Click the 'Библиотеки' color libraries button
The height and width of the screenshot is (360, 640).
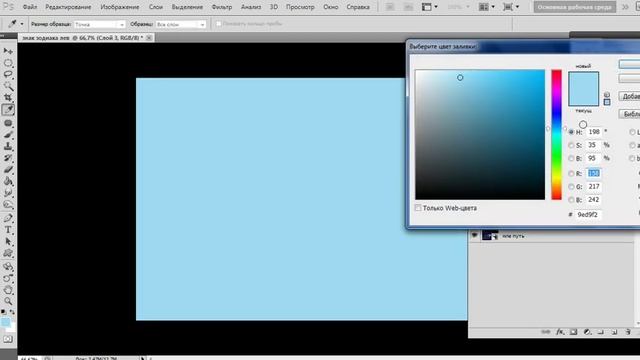point(629,114)
